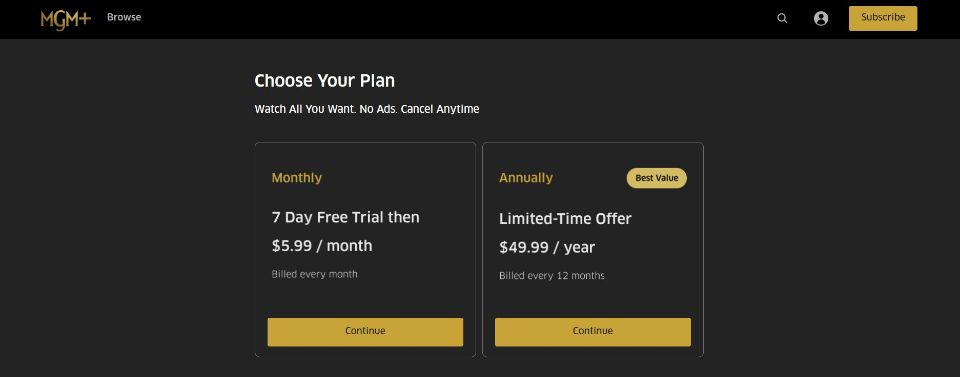Click the Best Value badge
Image resolution: width=960 pixels, height=377 pixels.
(x=656, y=178)
